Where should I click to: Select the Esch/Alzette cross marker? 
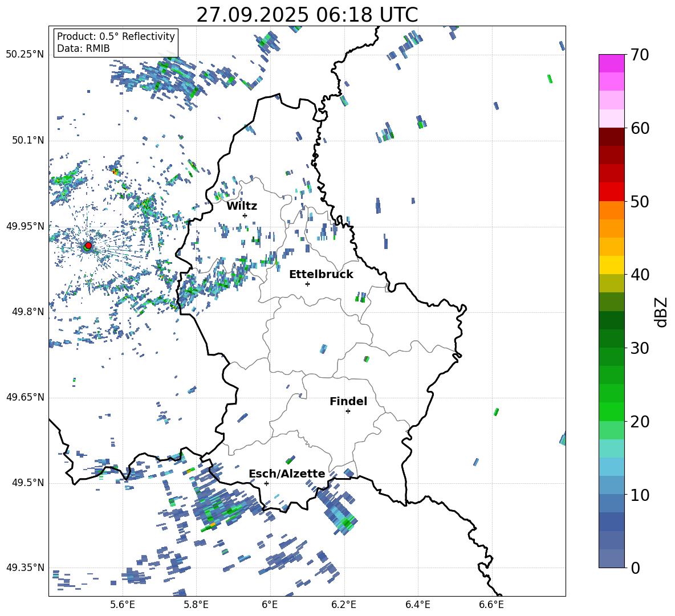[x=266, y=483]
